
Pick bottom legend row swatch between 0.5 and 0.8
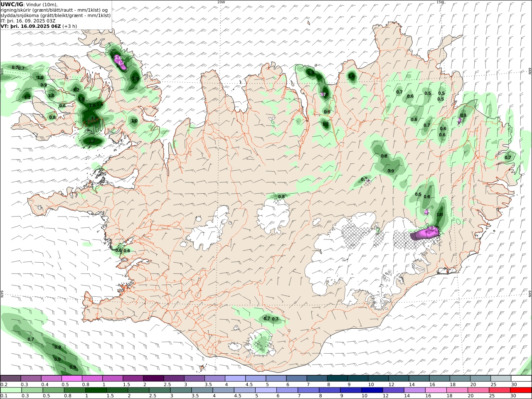pyautogui.click(x=54, y=390)
